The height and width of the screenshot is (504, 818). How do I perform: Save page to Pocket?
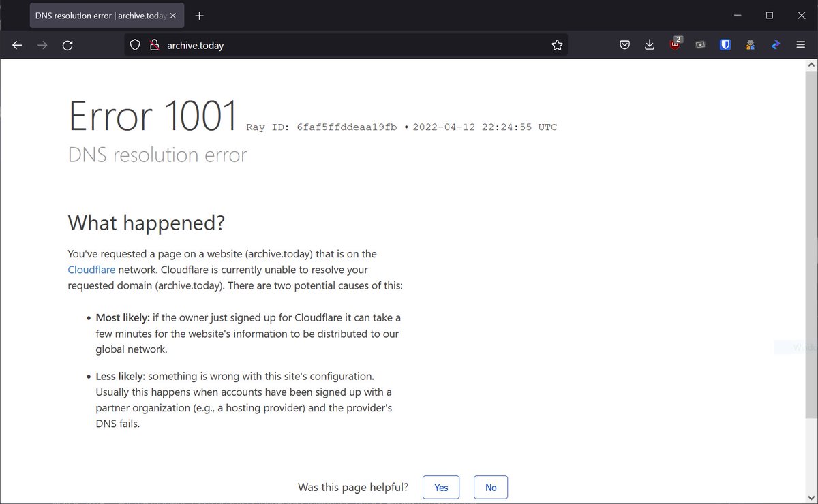624,45
